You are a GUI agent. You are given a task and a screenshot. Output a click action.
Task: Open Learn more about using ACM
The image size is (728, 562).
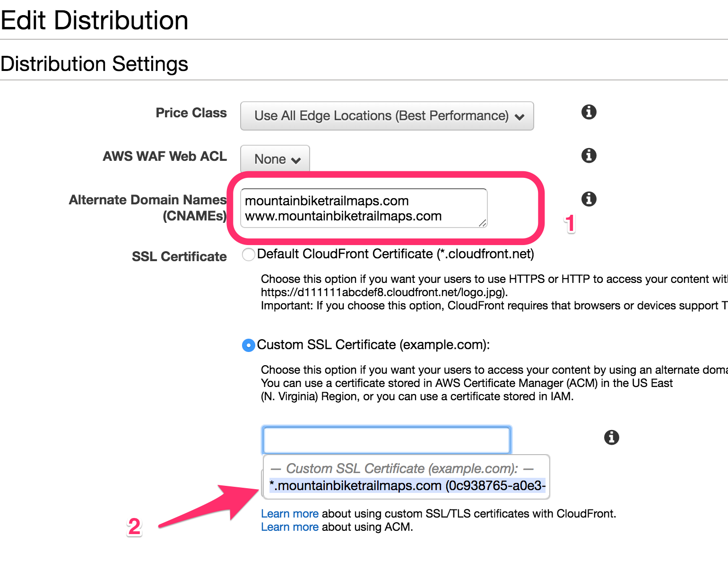pyautogui.click(x=290, y=527)
